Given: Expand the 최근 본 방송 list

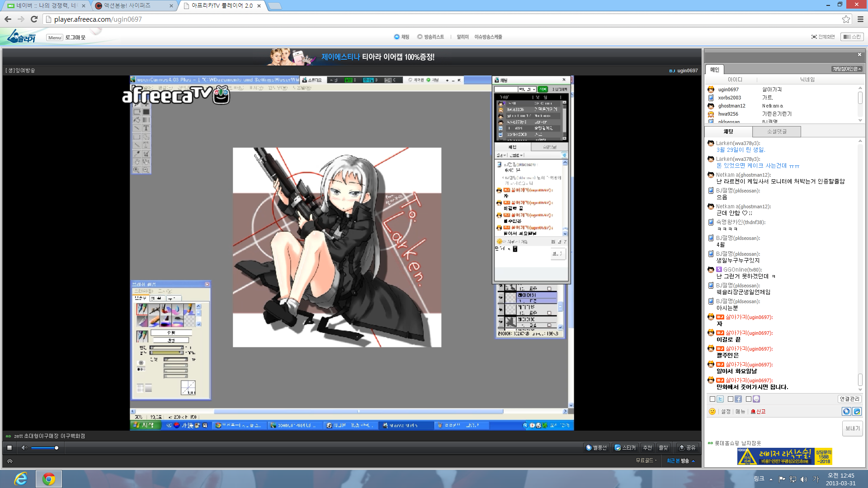Looking at the screenshot, I should click(x=681, y=461).
